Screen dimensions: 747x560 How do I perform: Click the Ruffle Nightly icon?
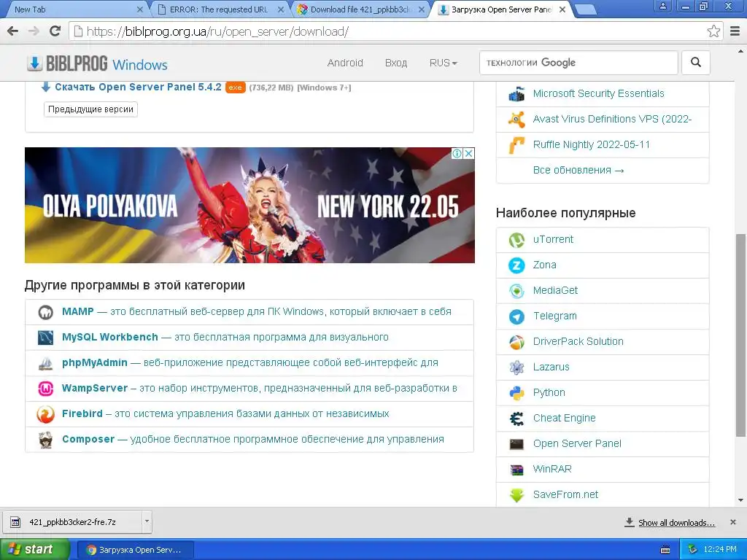(516, 145)
